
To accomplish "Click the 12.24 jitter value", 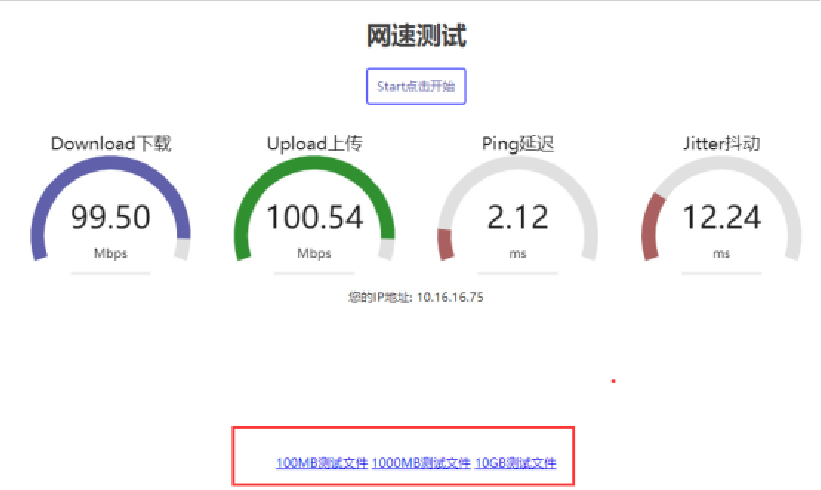I will click(721, 217).
